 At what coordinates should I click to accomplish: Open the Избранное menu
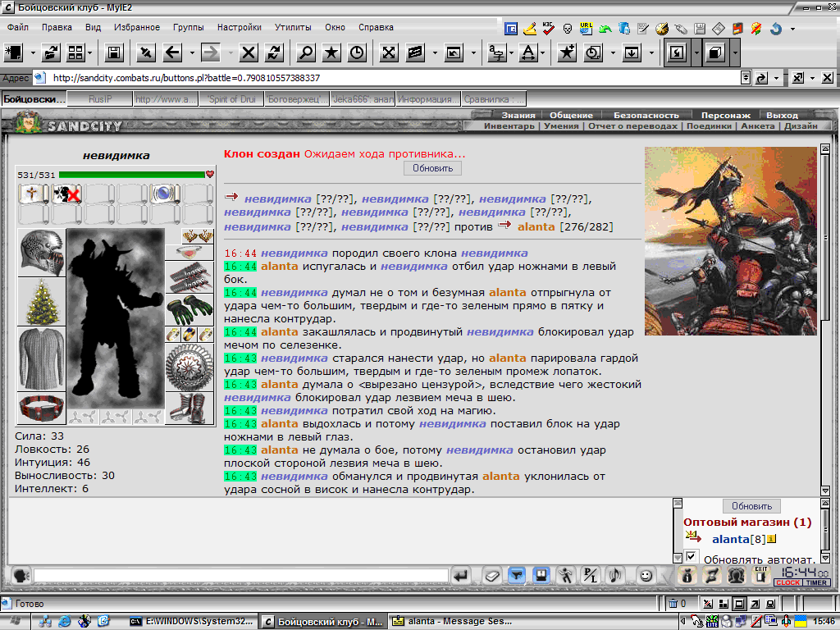click(x=137, y=27)
